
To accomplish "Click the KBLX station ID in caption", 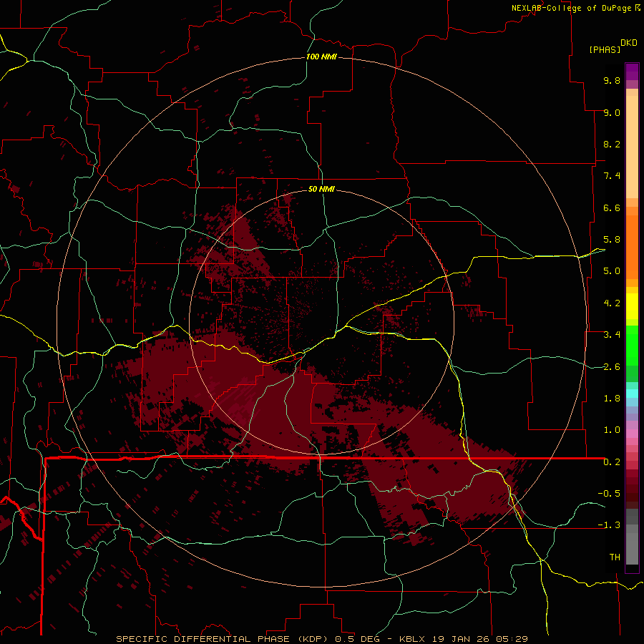I will [x=411, y=639].
